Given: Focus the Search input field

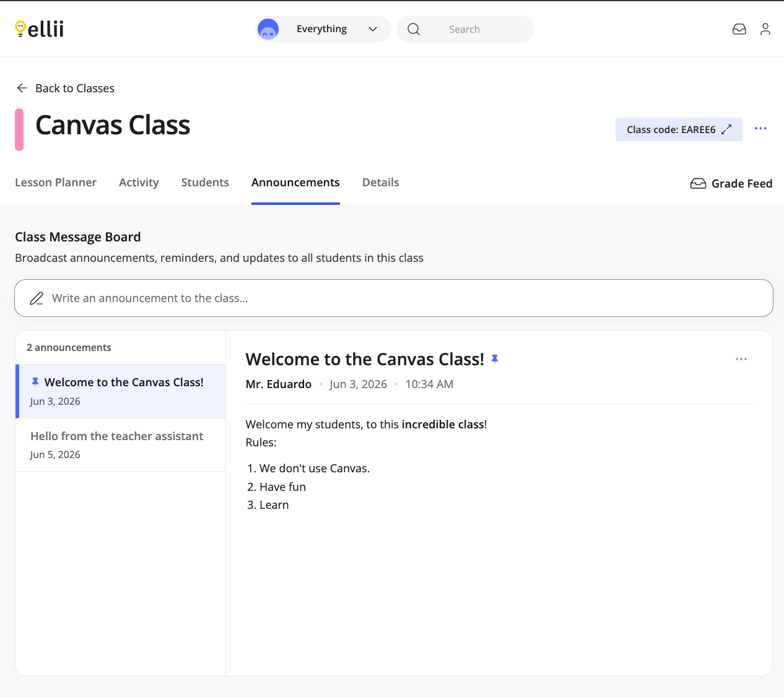Looking at the screenshot, I should point(464,29).
